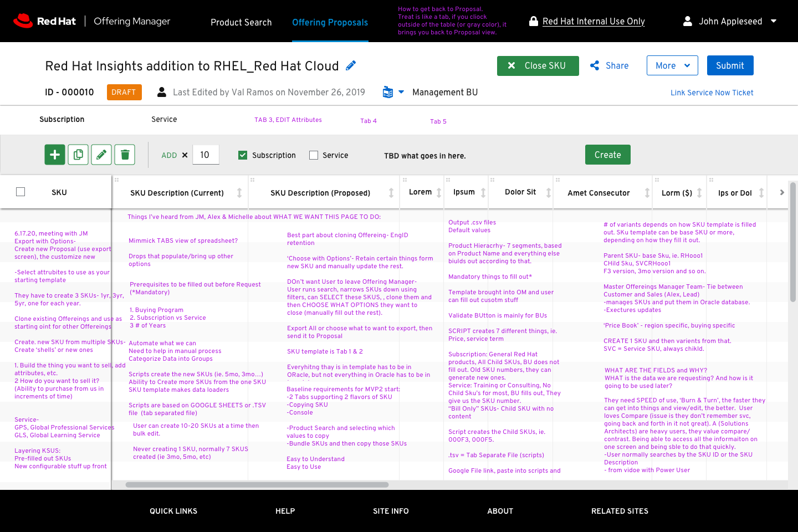798x532 pixels.
Task: Open the Link Service Now Ticket link
Action: [x=712, y=93]
